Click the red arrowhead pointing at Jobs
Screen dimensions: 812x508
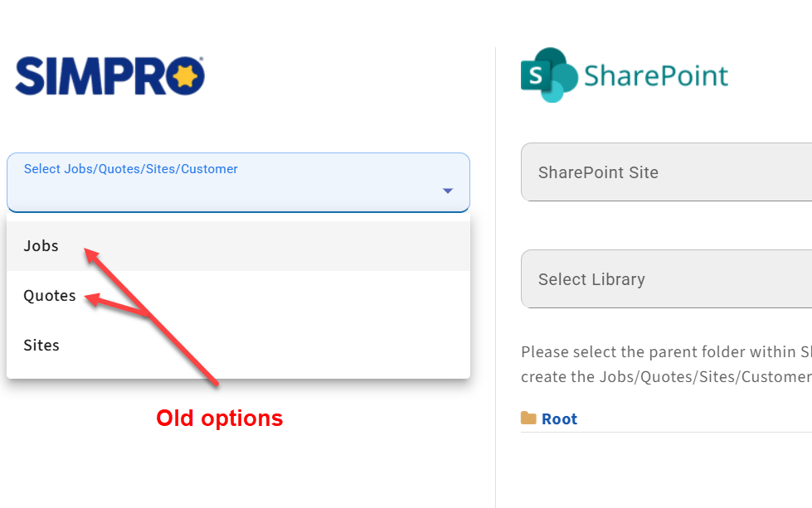click(92, 255)
